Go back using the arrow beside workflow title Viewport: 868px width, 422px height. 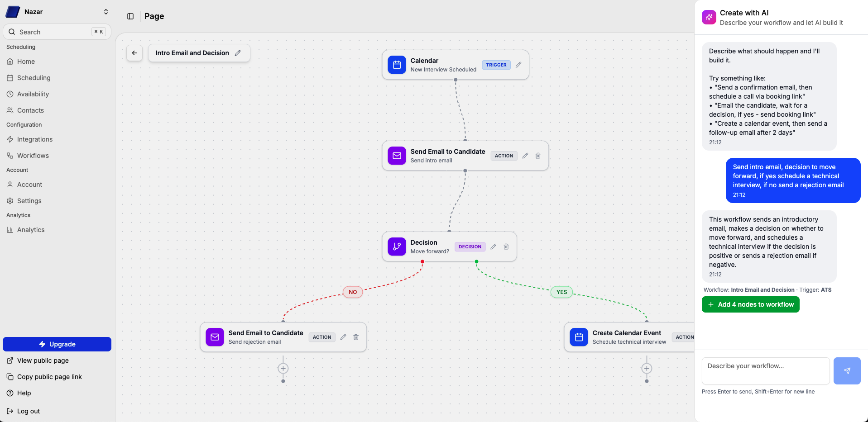click(134, 53)
